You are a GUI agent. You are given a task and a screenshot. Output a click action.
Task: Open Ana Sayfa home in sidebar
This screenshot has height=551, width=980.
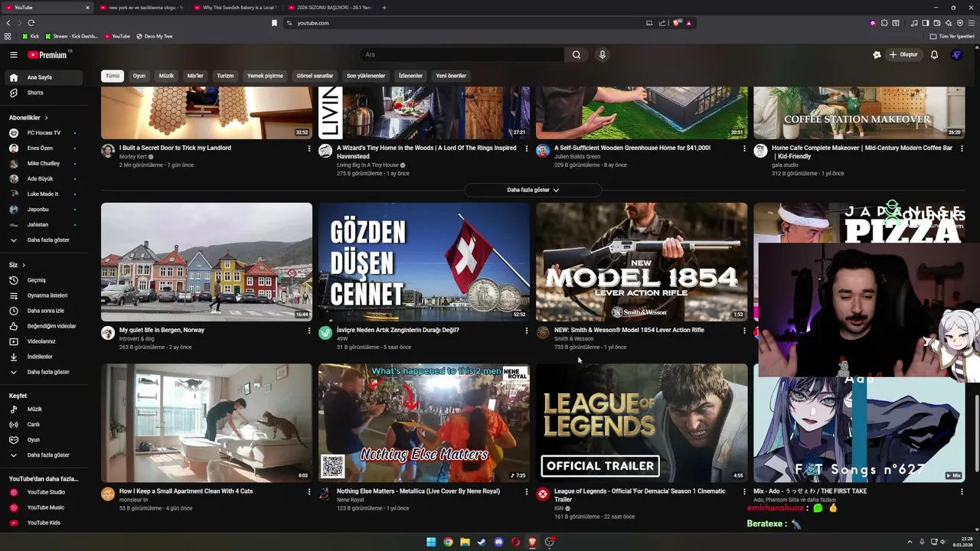(42, 77)
